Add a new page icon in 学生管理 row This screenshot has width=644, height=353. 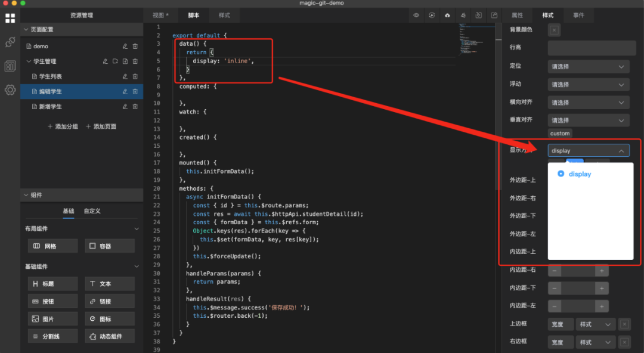pyautogui.click(x=125, y=61)
